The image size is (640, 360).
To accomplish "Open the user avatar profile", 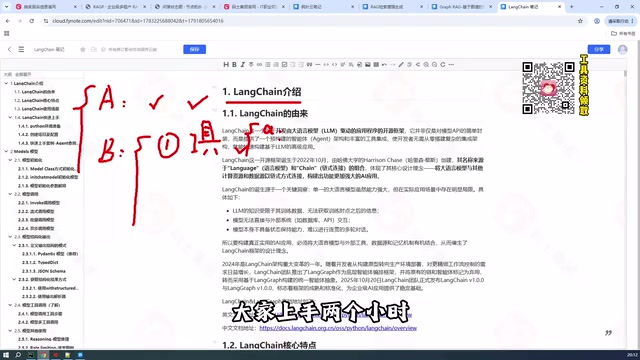I will tap(622, 49).
